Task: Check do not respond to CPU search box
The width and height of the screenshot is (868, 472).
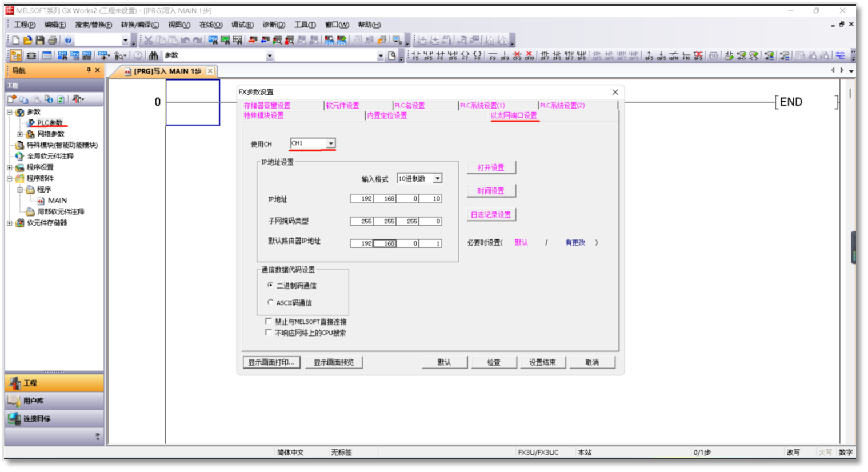Action: pyautogui.click(x=269, y=332)
